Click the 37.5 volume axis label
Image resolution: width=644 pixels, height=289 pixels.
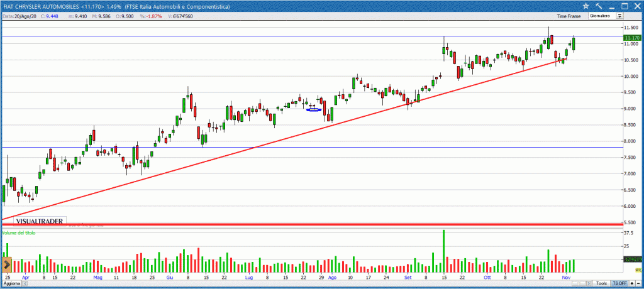pyautogui.click(x=629, y=232)
